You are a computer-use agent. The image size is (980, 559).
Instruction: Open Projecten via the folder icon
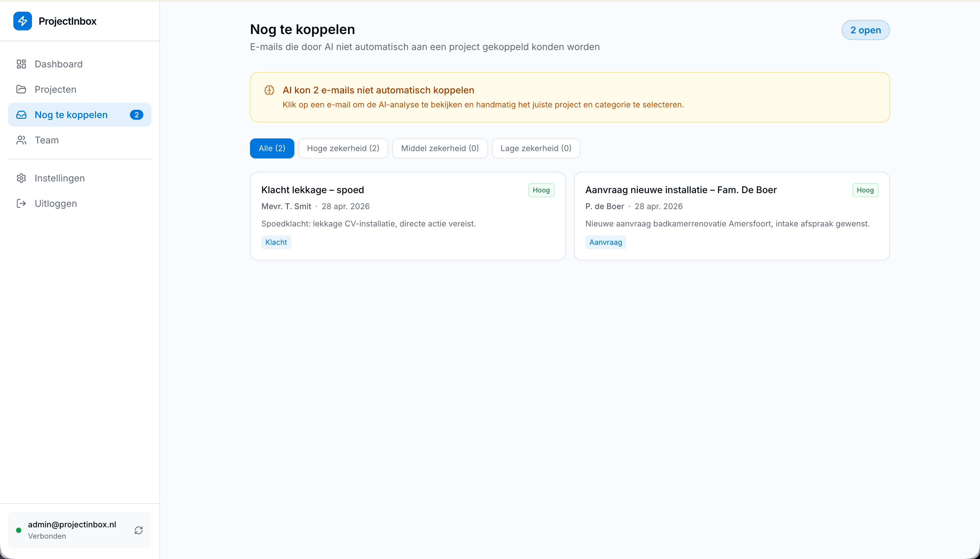[x=21, y=89]
